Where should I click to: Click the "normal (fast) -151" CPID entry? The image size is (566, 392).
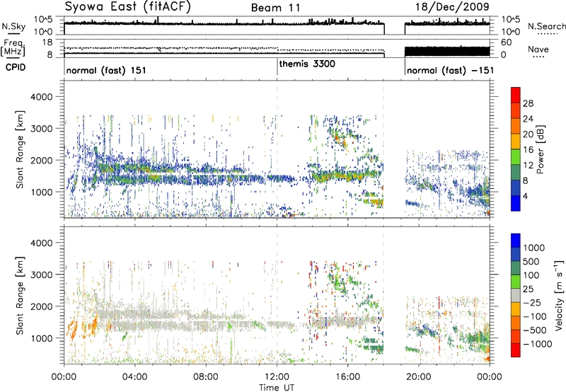pyautogui.click(x=450, y=70)
